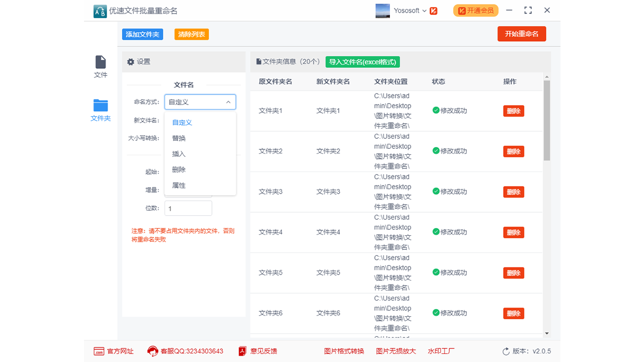This screenshot has height=362, width=644.
Task: Delete the 文件夹3 entry with its 删除 button
Action: pos(513,192)
